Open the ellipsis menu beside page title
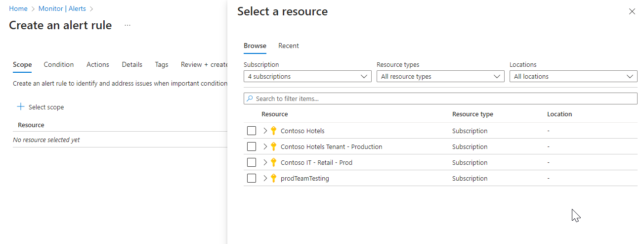The height and width of the screenshot is (244, 644). click(128, 25)
